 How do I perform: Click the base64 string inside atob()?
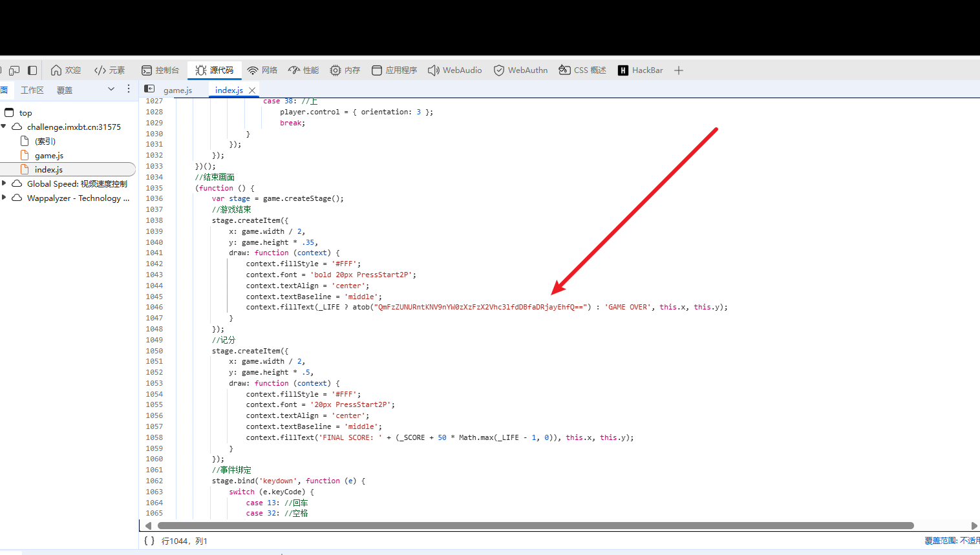[480, 308]
